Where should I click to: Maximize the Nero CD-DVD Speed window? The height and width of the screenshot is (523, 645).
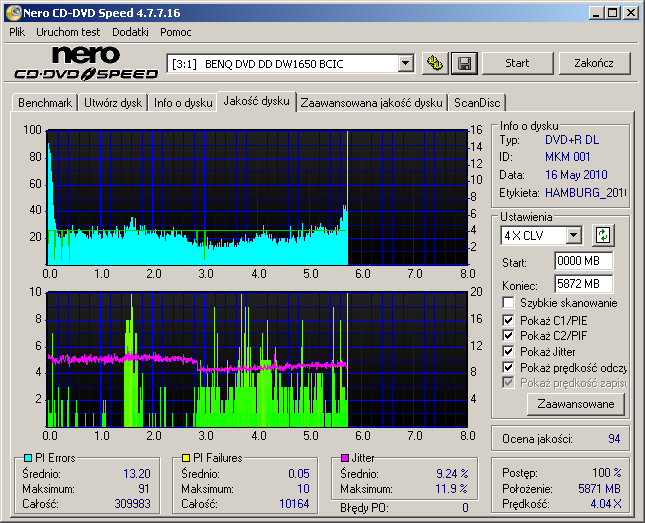pos(613,13)
